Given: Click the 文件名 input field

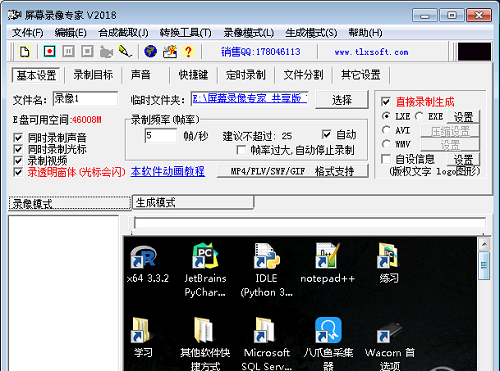Looking at the screenshot, I should (x=85, y=99).
